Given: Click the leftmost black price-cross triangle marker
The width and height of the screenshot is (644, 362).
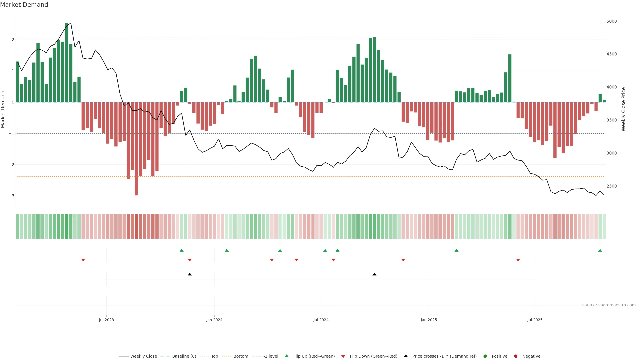Looking at the screenshot, I should 190,274.
